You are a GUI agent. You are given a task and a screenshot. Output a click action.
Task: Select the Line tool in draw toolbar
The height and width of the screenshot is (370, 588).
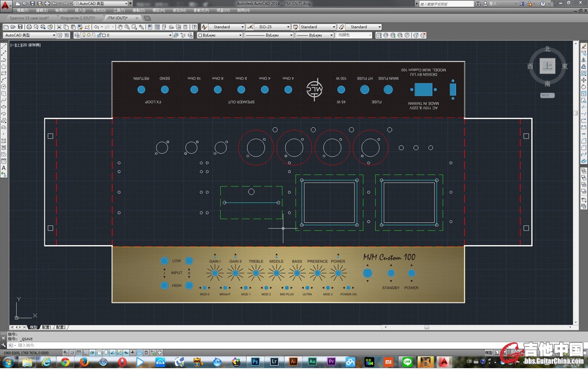[x=4, y=47]
